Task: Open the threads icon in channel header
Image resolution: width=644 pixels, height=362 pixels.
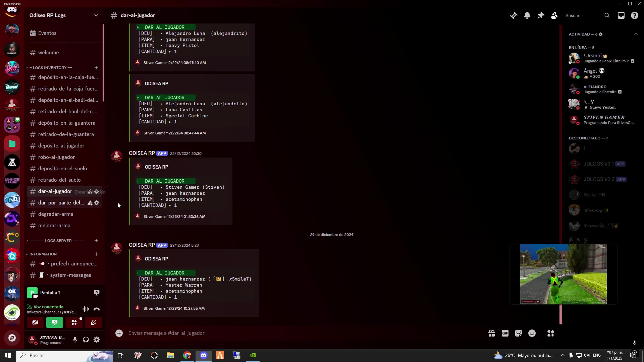Action: [x=514, y=15]
